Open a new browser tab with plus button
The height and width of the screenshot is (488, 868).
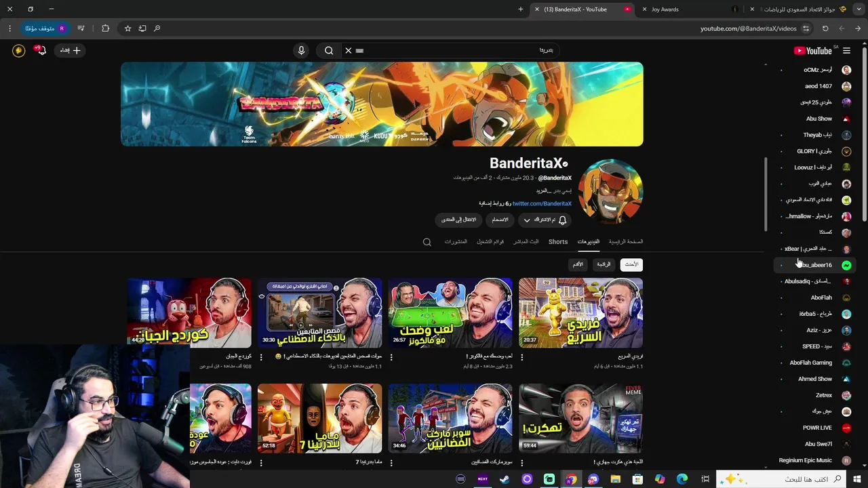[x=521, y=9]
